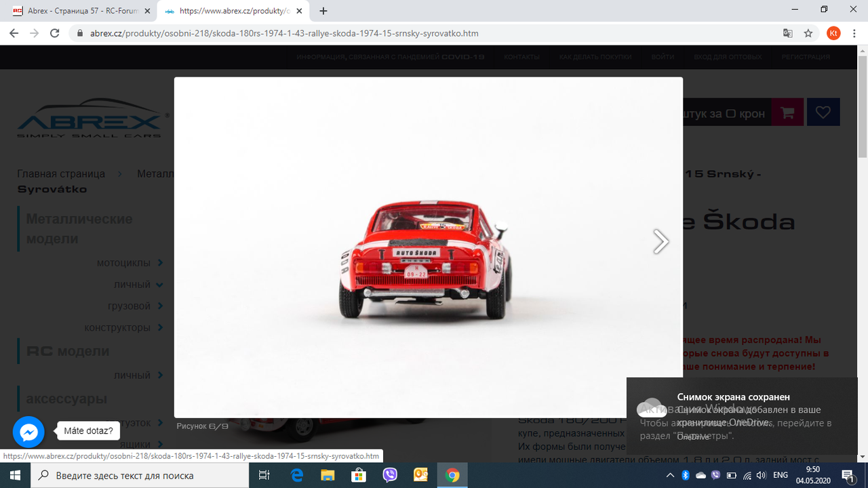Switch to the Abrex RC-Forum tab
868x488 pixels.
tap(80, 11)
